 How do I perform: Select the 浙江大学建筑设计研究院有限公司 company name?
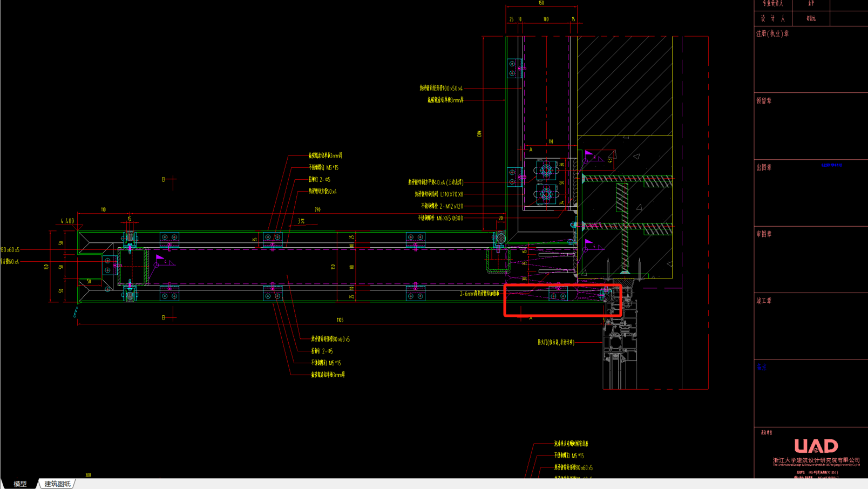(816, 460)
